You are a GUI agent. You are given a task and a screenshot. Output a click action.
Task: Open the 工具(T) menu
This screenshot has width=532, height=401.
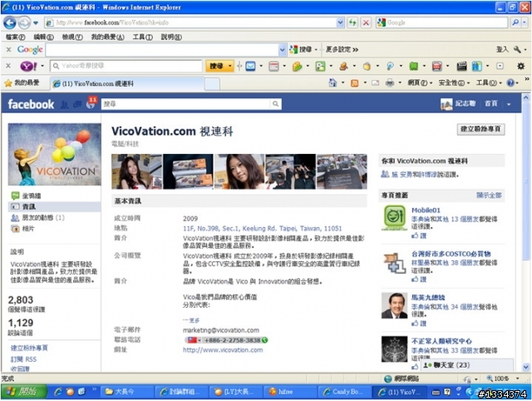pyautogui.click(x=142, y=37)
